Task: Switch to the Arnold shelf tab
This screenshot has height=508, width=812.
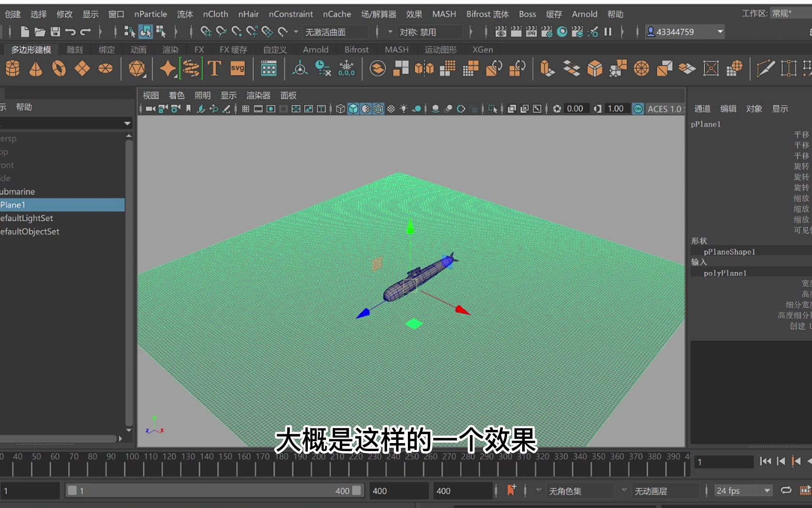Action: point(315,49)
